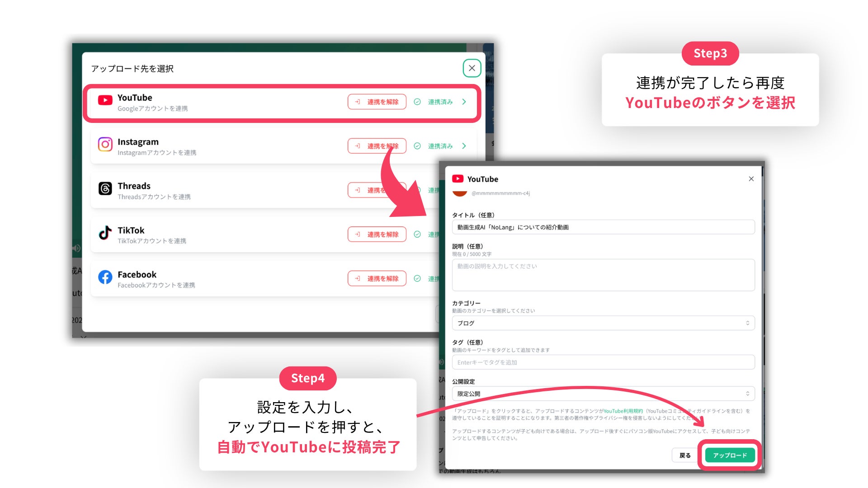This screenshot has width=868, height=488.
Task: Click YouTube connected status checkmark
Action: click(x=417, y=102)
